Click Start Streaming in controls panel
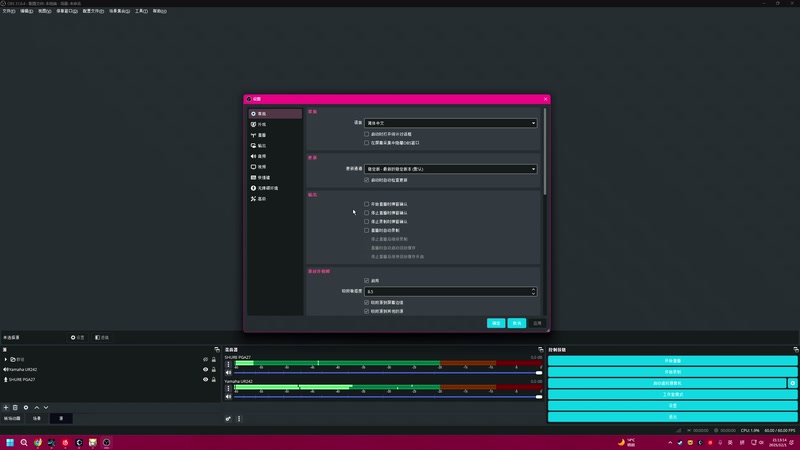The image size is (800, 450). click(x=672, y=361)
